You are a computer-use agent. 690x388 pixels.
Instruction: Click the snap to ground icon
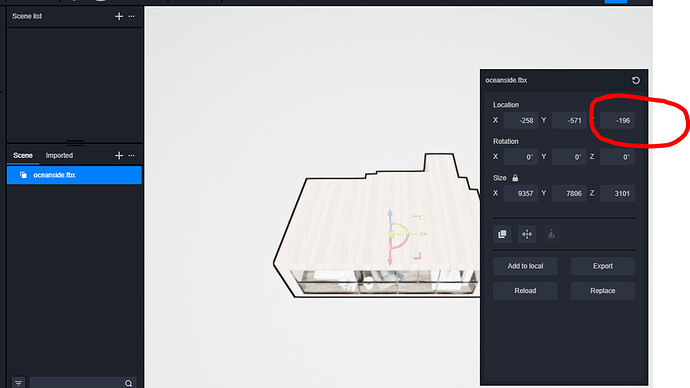pyautogui.click(x=551, y=234)
